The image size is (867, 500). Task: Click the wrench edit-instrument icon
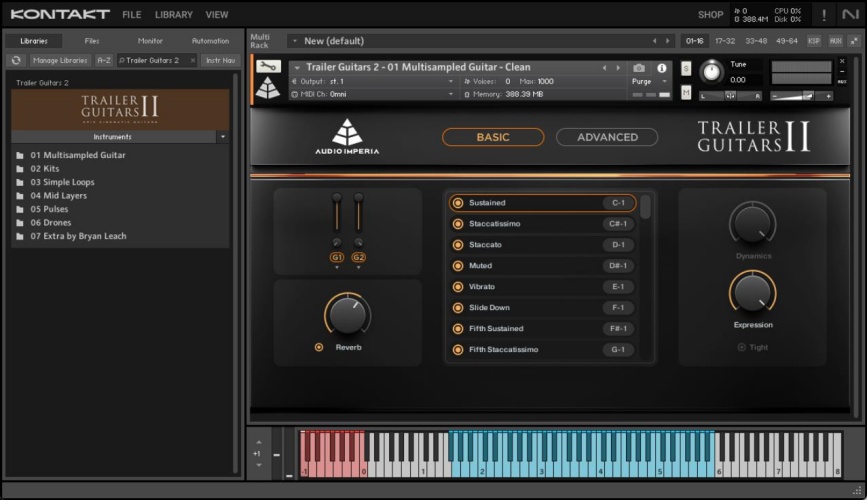tap(267, 67)
